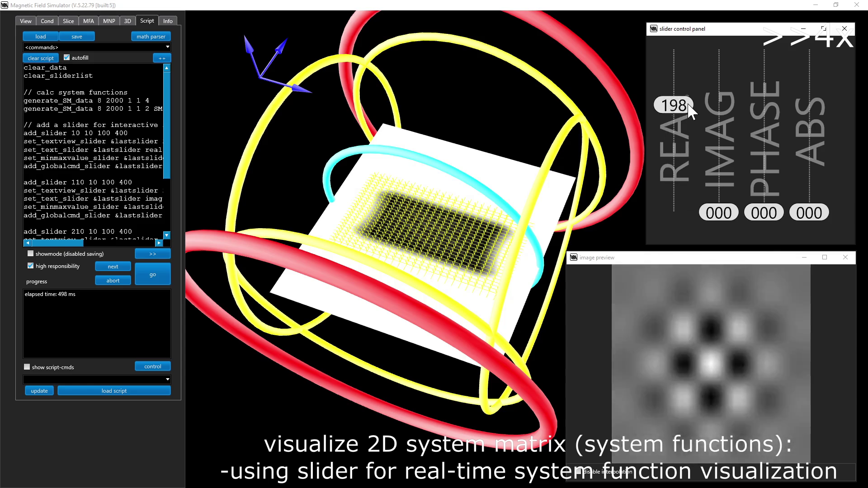Click the REAL slider handle showing 198

(x=673, y=105)
